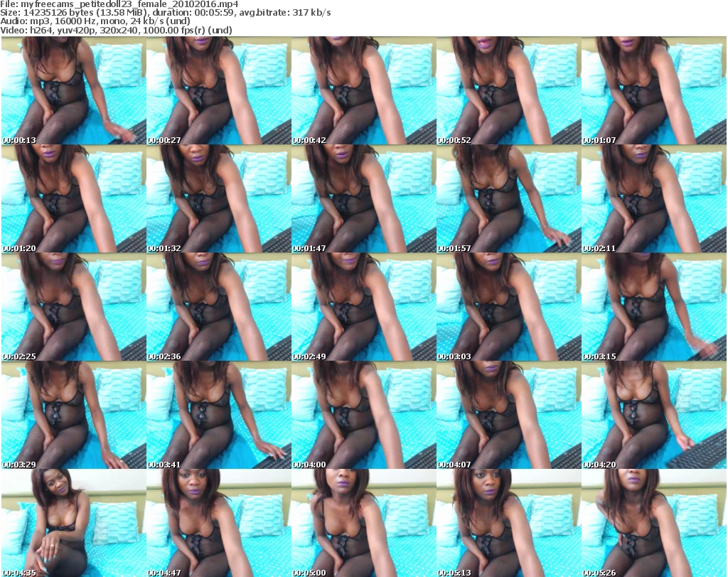Viewport: 728px width, 577px height.
Task: Select the thumbnail stamped 00:00:27
Action: [x=219, y=90]
